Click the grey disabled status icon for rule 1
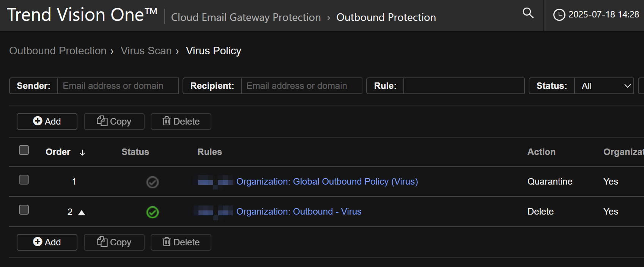Screen dimensions: 644x267 (153, 182)
